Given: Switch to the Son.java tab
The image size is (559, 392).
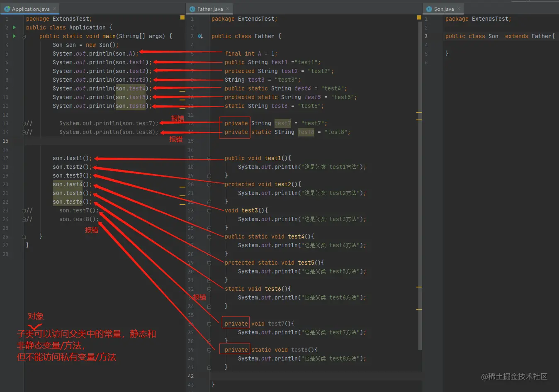Looking at the screenshot, I should tap(444, 9).
